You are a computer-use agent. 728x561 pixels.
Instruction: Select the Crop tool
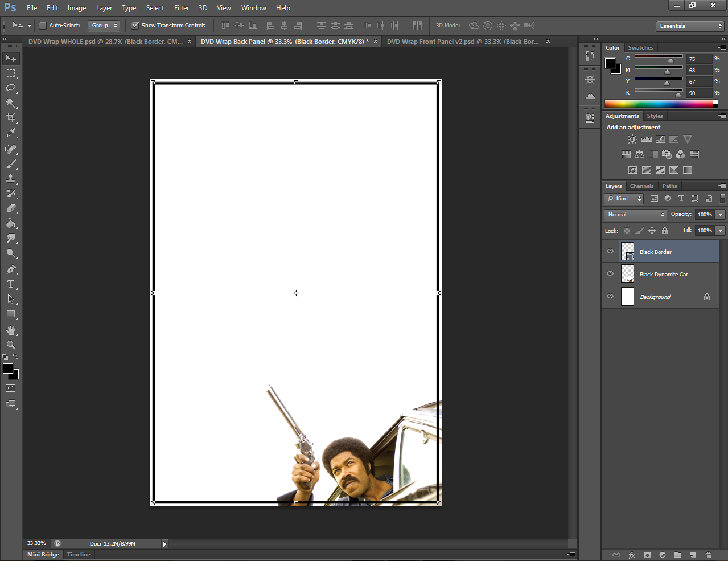coord(11,118)
